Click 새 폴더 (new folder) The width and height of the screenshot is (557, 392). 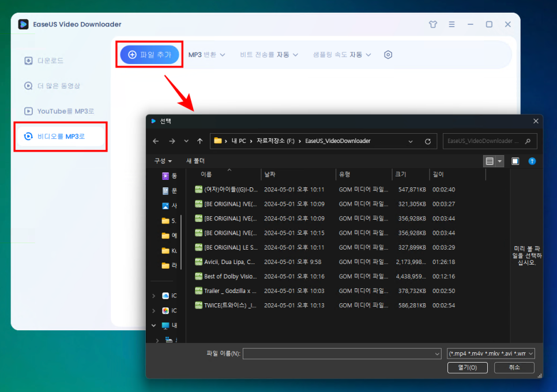tap(195, 161)
